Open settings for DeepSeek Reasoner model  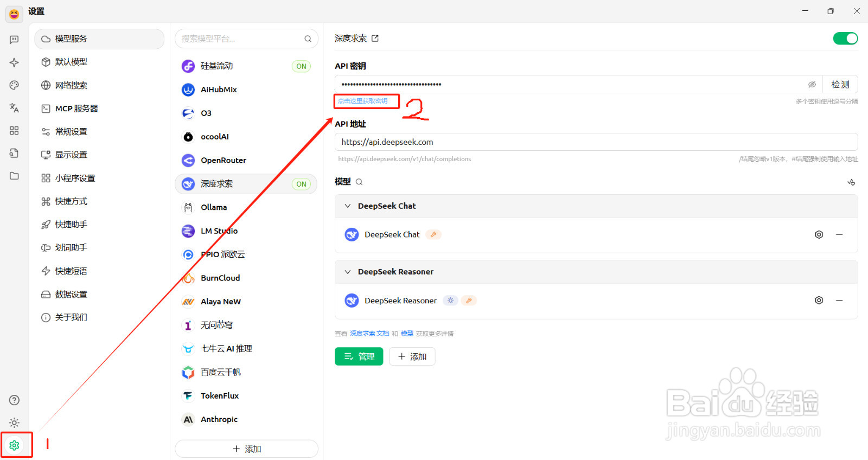coord(819,301)
